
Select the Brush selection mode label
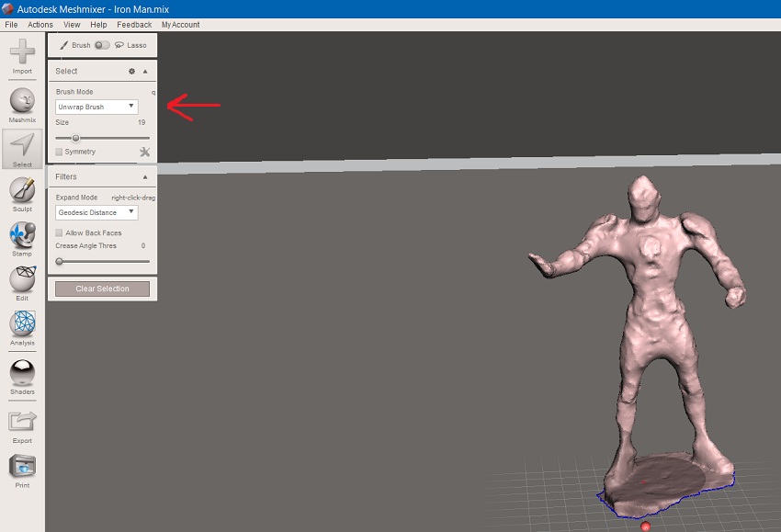[x=81, y=45]
